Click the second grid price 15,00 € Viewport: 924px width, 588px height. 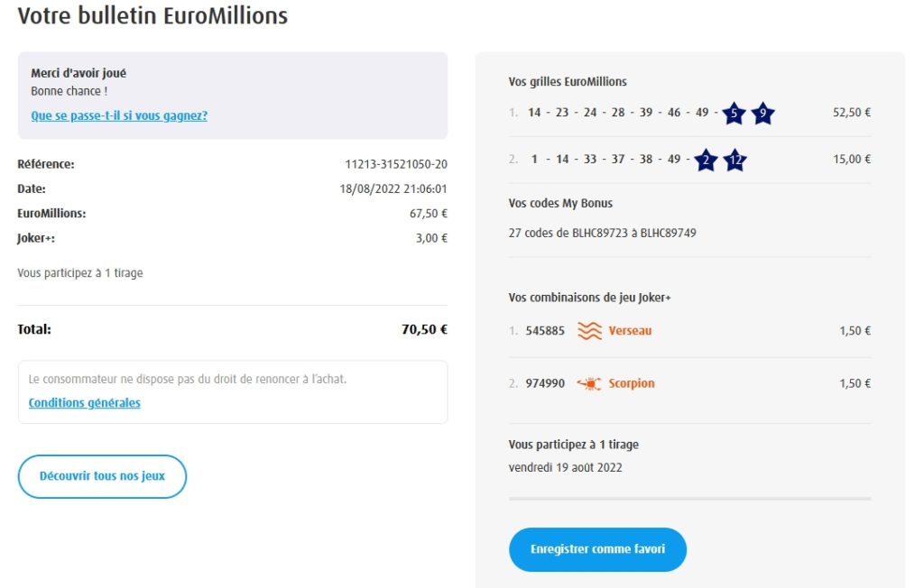point(851,160)
